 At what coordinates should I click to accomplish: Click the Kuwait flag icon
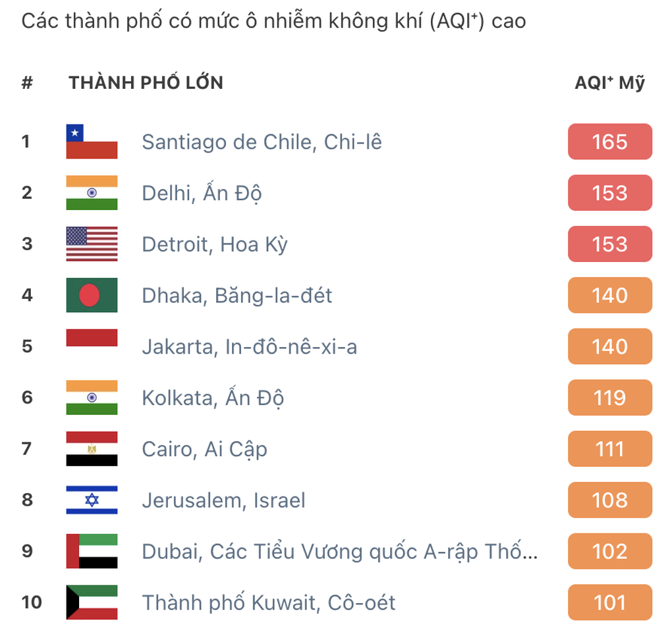[x=92, y=602]
